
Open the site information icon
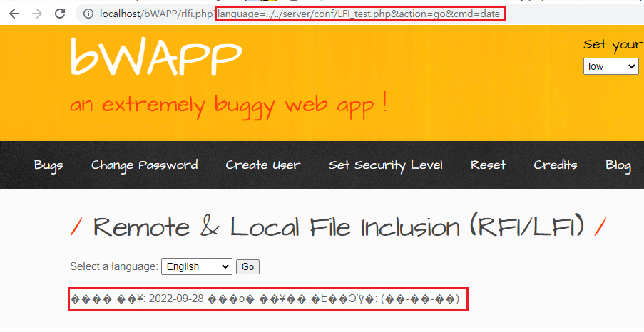(x=88, y=14)
